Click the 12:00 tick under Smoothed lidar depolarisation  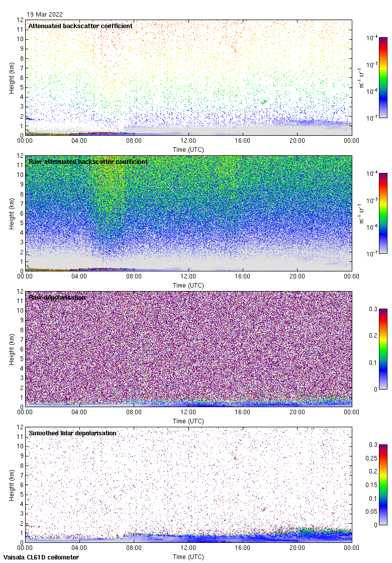[x=188, y=547]
